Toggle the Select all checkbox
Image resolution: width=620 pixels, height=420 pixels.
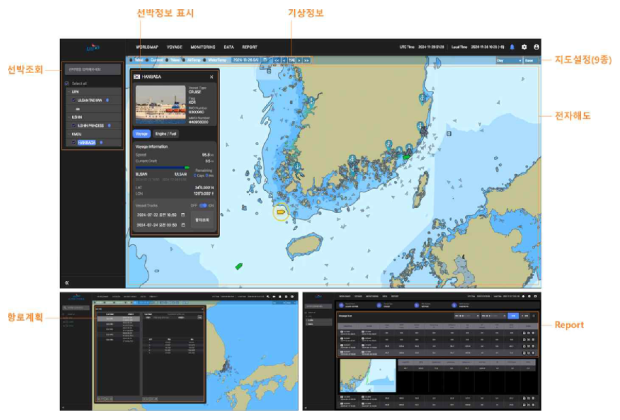point(68,83)
